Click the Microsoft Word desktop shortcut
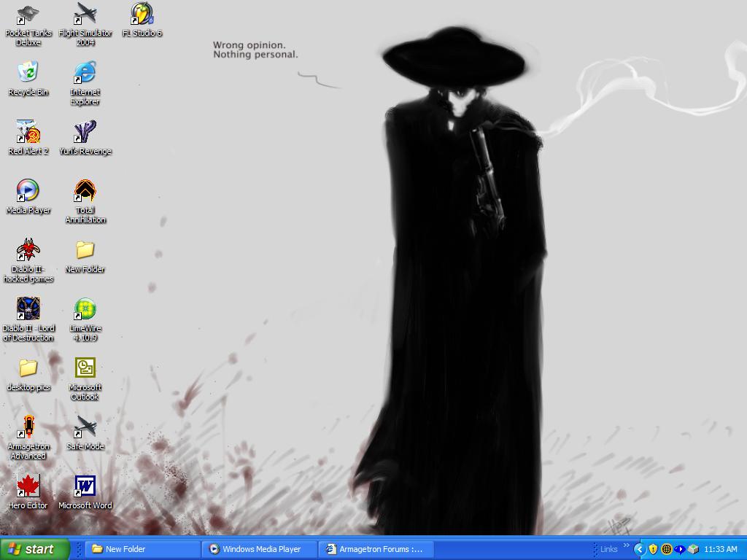747x560 pixels. pos(85,486)
